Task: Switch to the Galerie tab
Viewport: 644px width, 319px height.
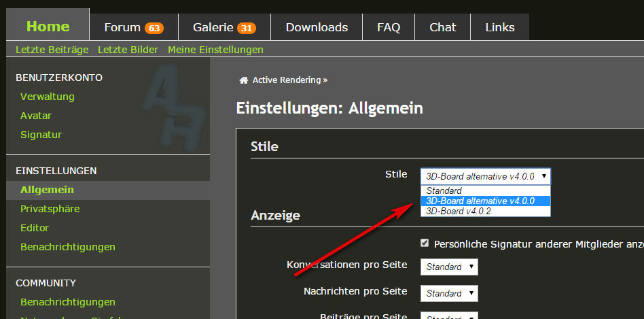Action: click(x=225, y=27)
